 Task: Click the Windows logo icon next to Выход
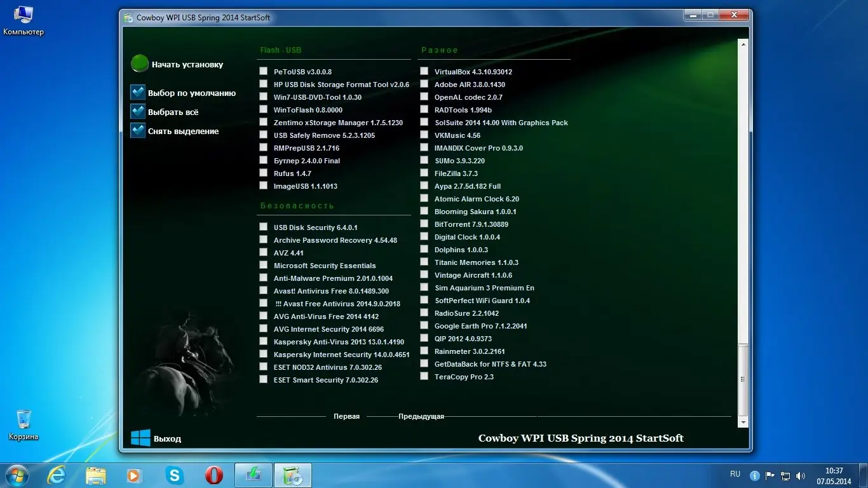[x=140, y=438]
